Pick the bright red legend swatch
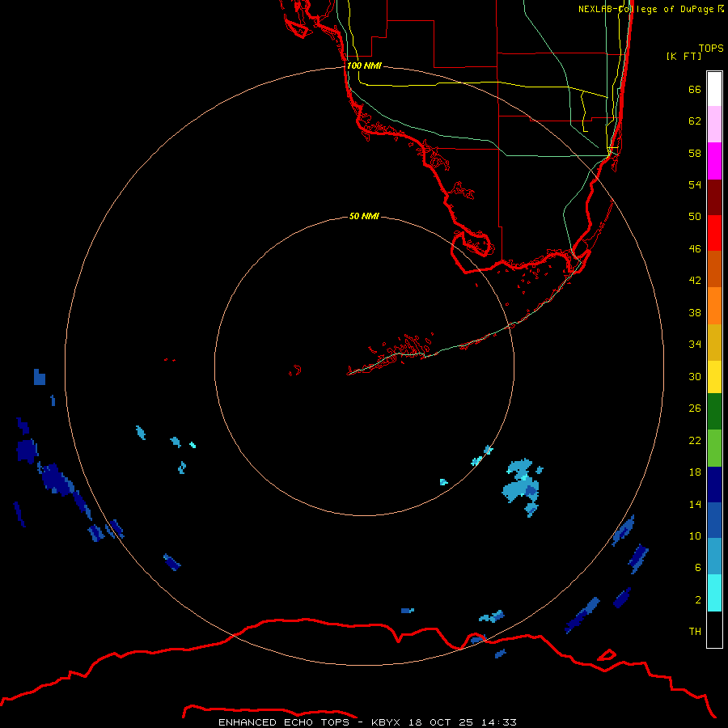 click(x=714, y=233)
